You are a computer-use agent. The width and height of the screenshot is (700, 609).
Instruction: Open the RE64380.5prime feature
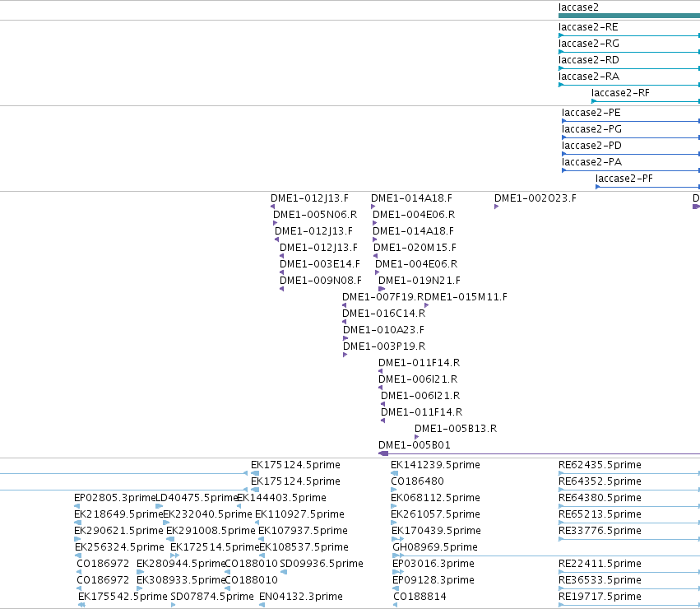click(x=600, y=498)
